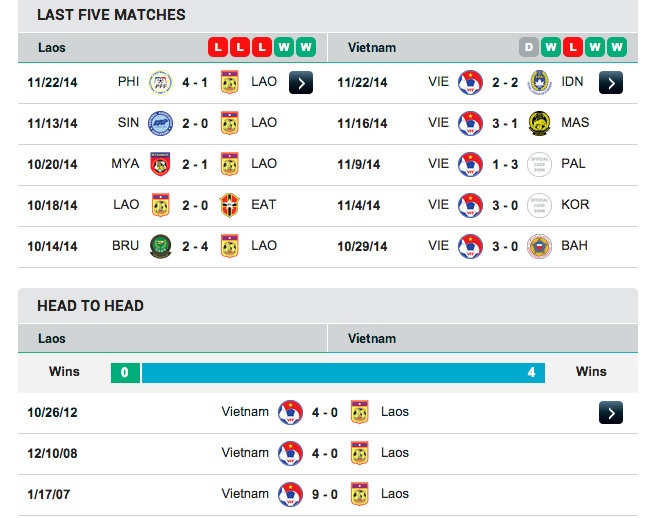Select the Laos header in Last Five Matches
The width and height of the screenshot is (653, 518).
point(52,47)
